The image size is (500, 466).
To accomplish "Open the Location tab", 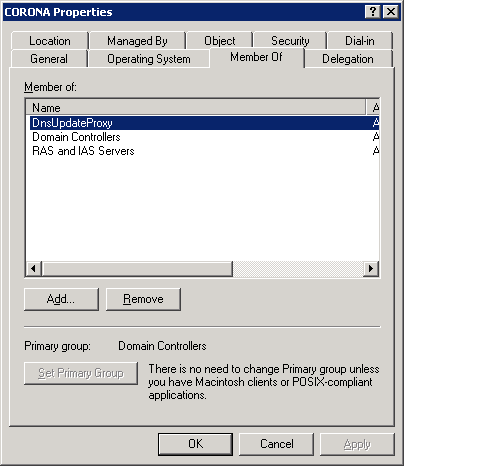I will (x=50, y=41).
